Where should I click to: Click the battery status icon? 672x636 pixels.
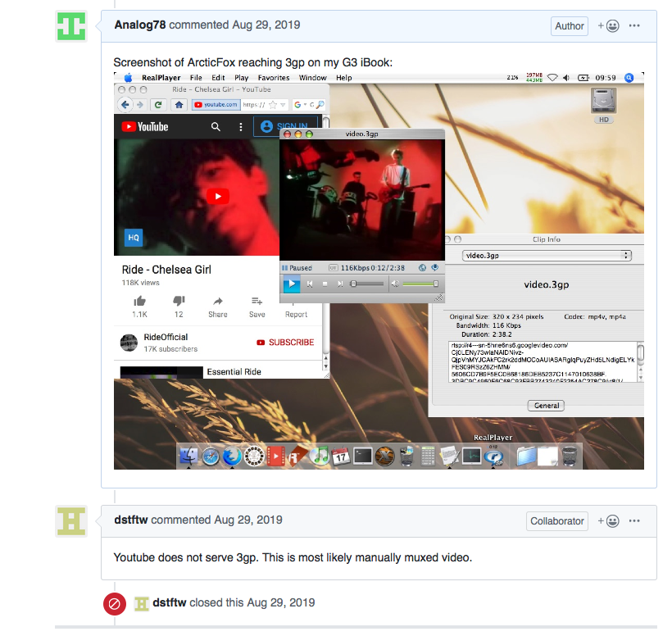[x=583, y=78]
